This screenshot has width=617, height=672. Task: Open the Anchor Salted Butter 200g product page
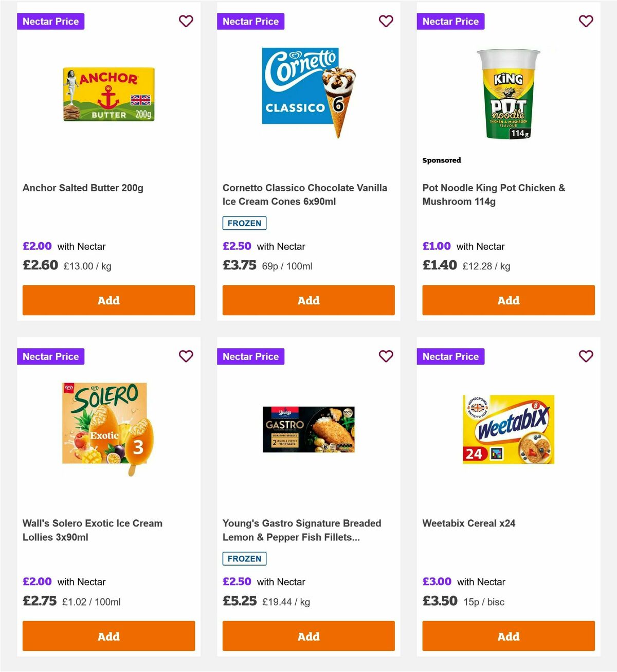[83, 188]
